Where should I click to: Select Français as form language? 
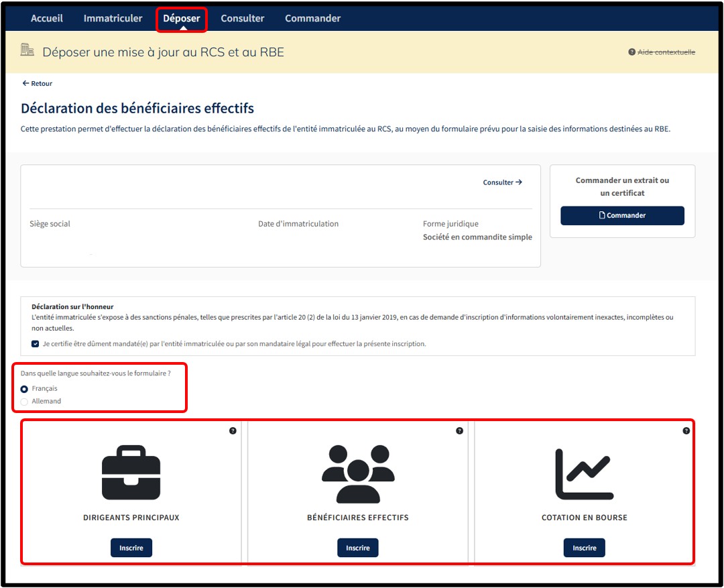[25, 389]
